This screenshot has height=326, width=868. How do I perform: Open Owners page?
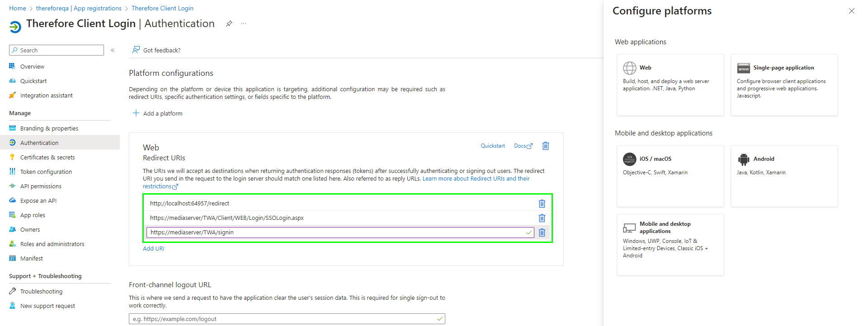[30, 229]
